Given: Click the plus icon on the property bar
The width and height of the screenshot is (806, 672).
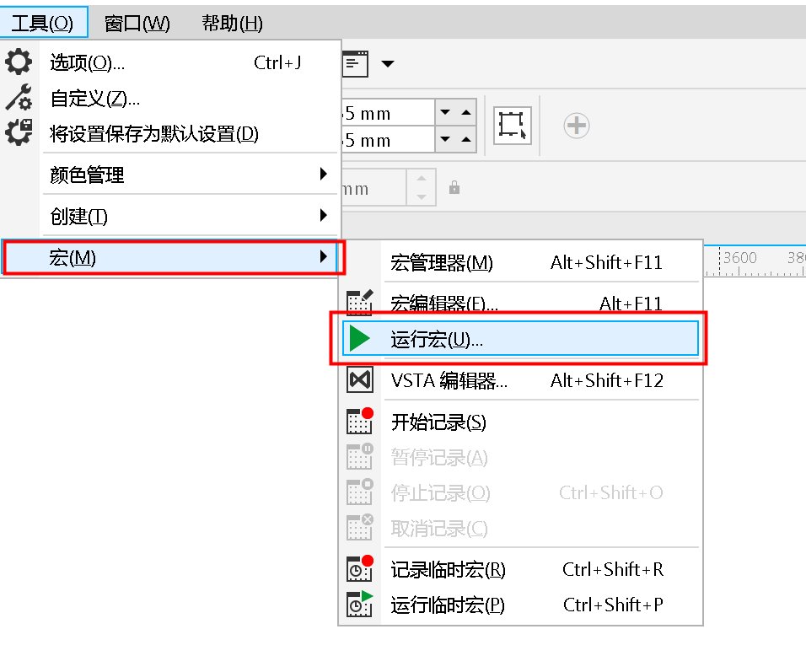Looking at the screenshot, I should pyautogui.click(x=578, y=125).
